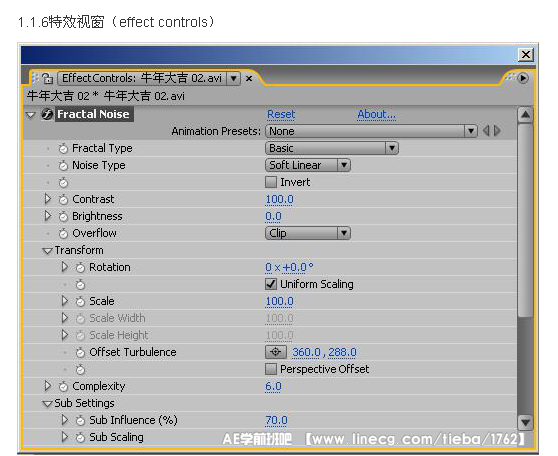This screenshot has height=456, width=558.
Task: Click the vertical scrollbar thumb
Action: pyautogui.click(x=525, y=220)
